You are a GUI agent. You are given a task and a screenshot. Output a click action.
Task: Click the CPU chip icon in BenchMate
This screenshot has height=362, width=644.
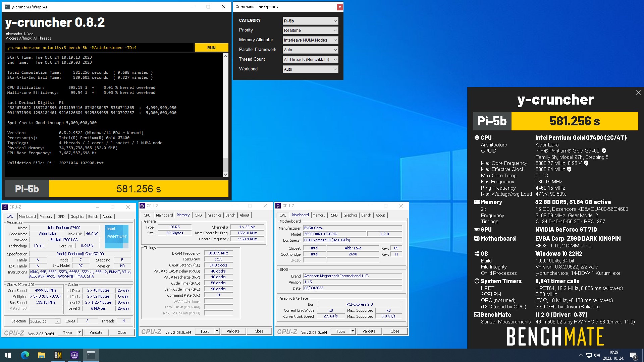point(477,137)
